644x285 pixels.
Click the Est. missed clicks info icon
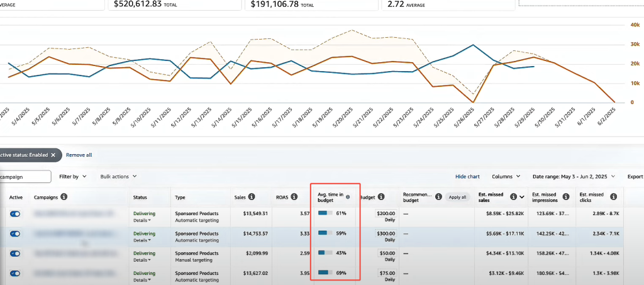pyautogui.click(x=613, y=197)
